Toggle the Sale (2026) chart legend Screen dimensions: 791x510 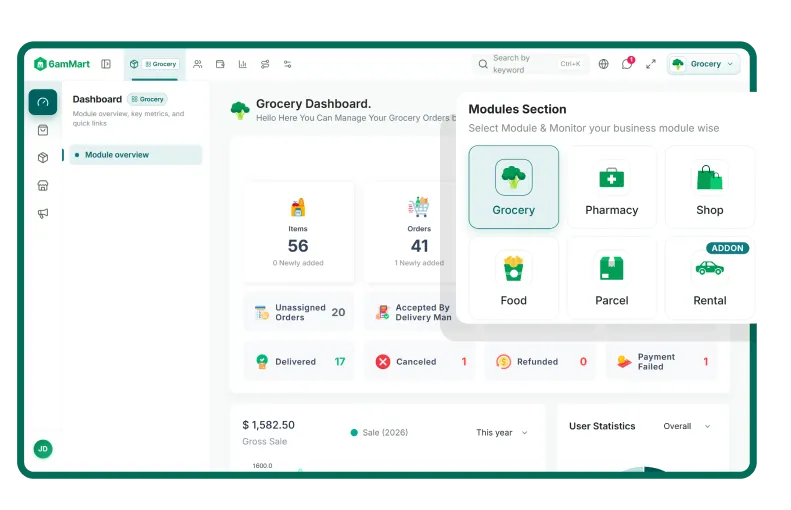379,433
